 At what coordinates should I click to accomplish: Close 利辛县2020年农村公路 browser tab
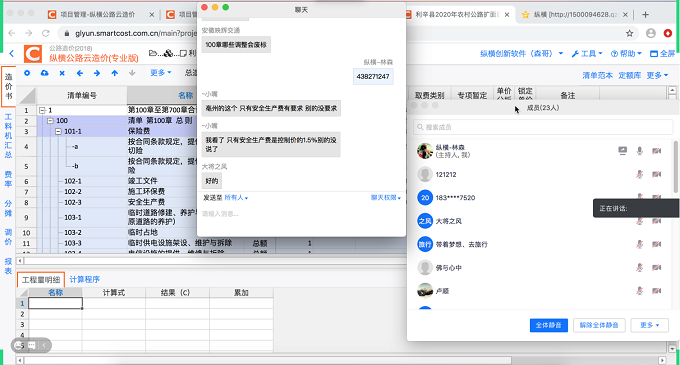(x=507, y=14)
